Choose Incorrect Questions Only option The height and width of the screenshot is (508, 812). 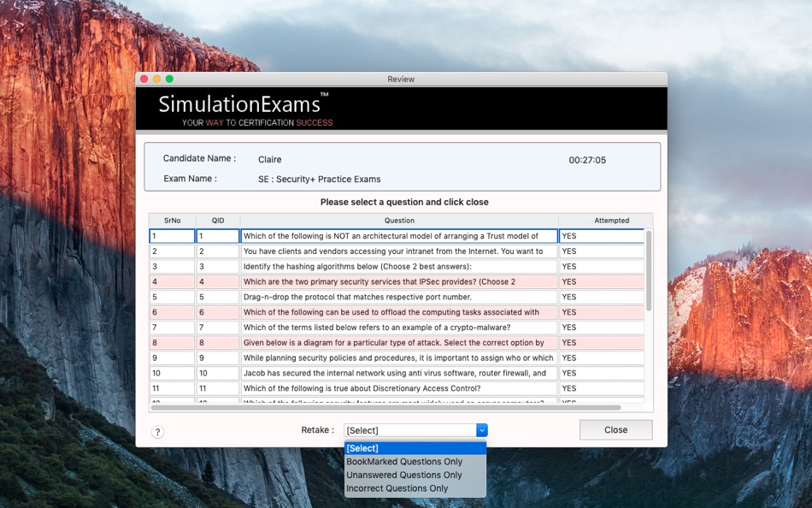click(397, 488)
